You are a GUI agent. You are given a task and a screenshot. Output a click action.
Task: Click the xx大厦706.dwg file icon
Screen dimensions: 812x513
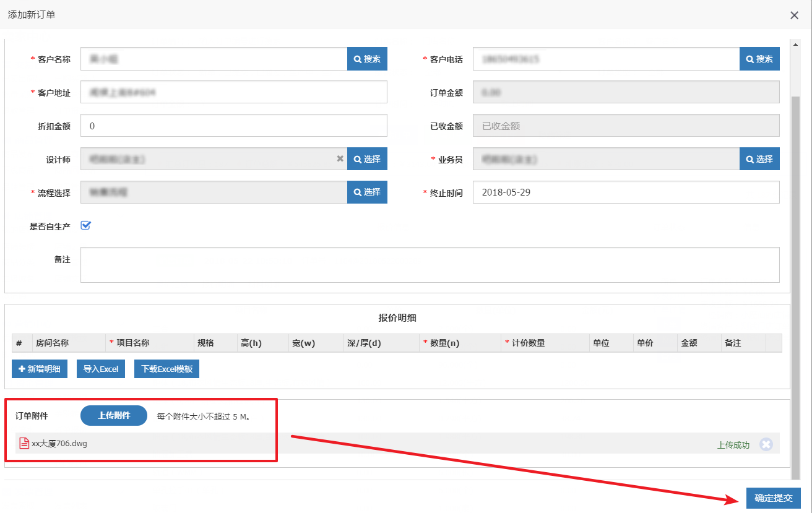coord(25,443)
